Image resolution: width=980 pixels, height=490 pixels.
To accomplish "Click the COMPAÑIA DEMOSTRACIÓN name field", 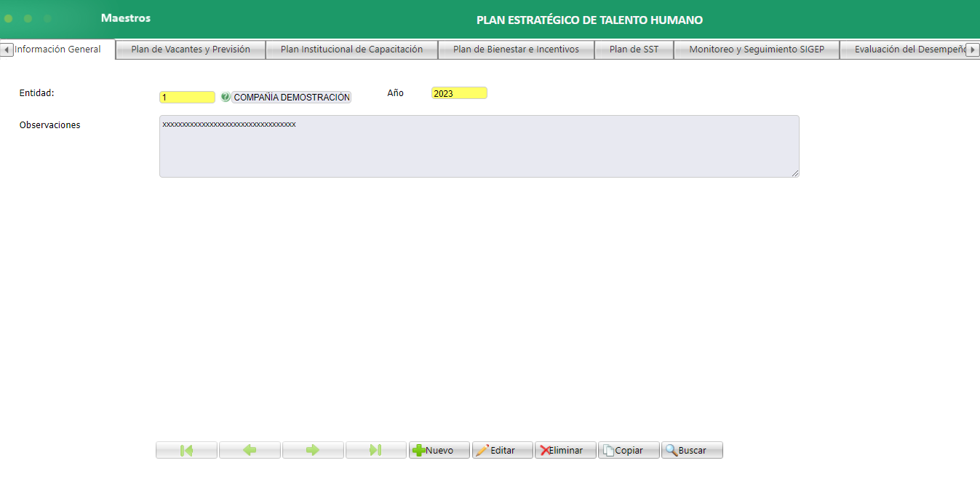I will (291, 97).
